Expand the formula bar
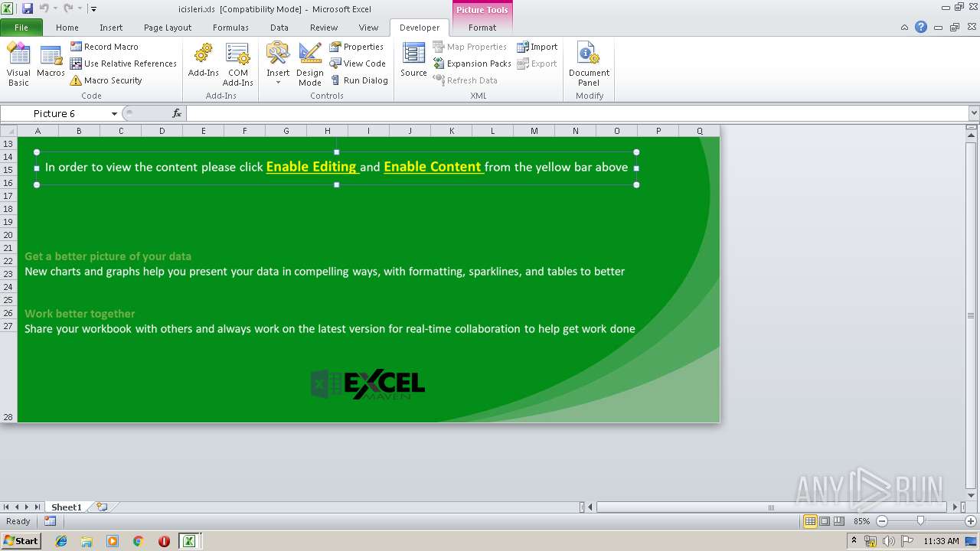The image size is (980, 551). (x=974, y=113)
